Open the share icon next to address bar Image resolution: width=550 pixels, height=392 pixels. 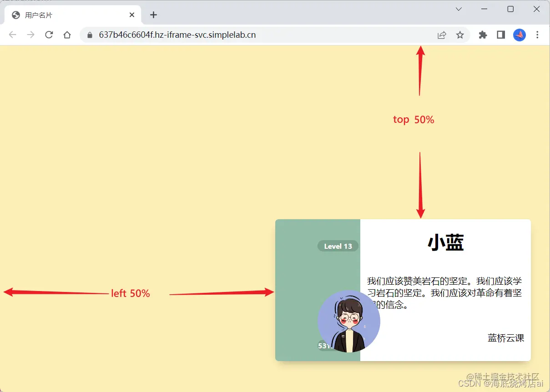click(441, 35)
